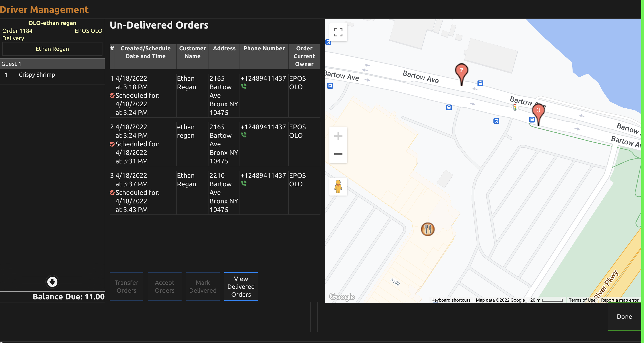Select order created 4/18/2022 at 3:24 PM

tap(215, 144)
